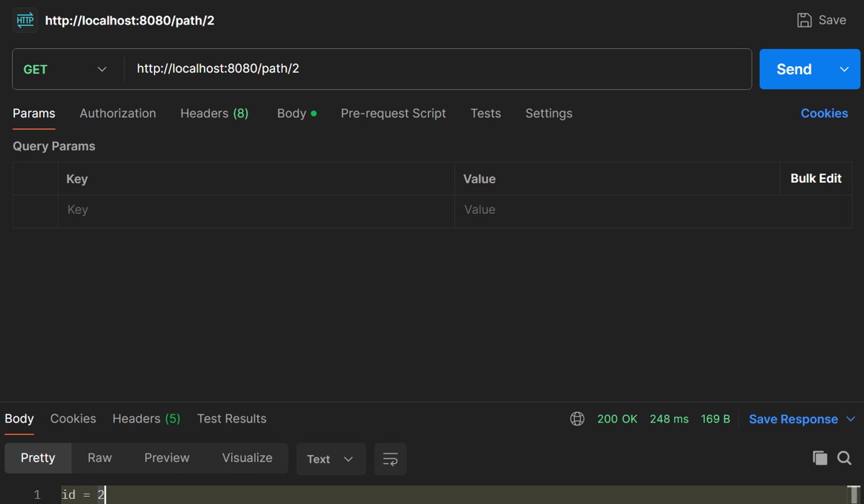Click the HTTP request icon
The width and height of the screenshot is (864, 504).
pyautogui.click(x=25, y=20)
